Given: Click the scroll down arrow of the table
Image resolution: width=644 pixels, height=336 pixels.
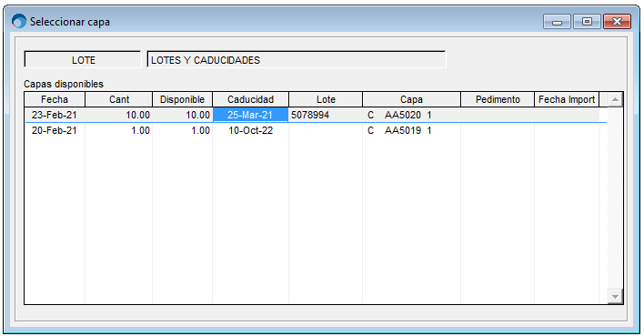Looking at the screenshot, I should (615, 296).
